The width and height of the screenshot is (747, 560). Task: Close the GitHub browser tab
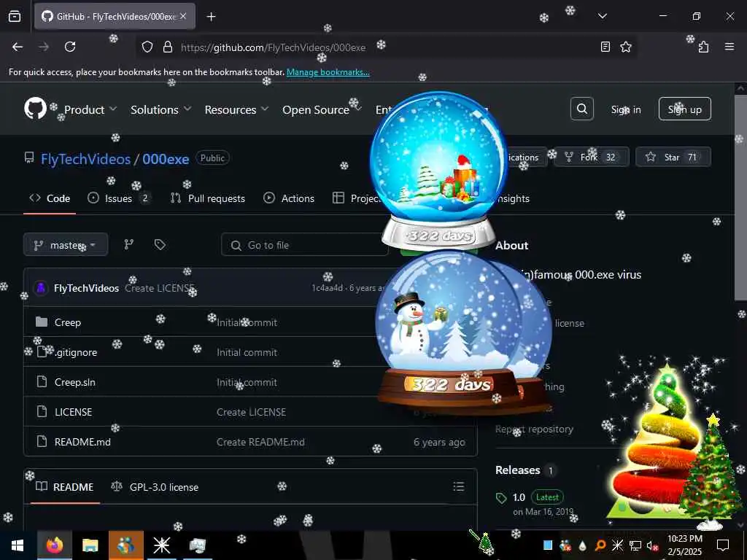coord(183,16)
